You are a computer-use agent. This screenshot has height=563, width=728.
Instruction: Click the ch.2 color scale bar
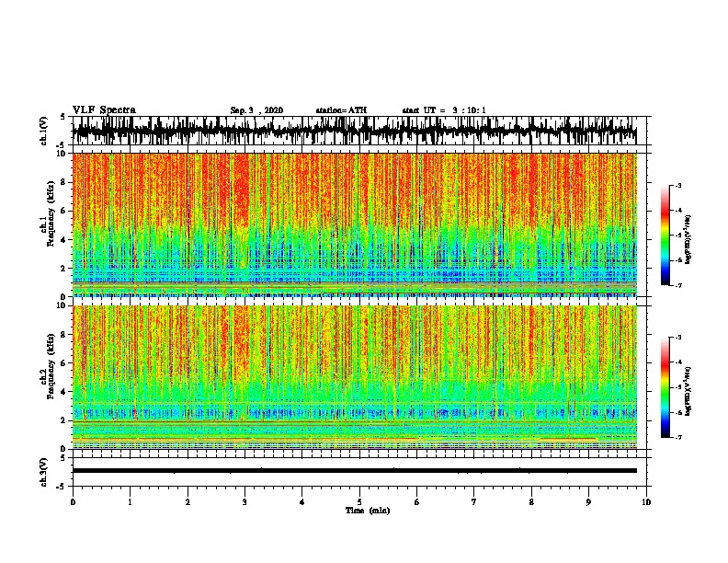[665, 387]
